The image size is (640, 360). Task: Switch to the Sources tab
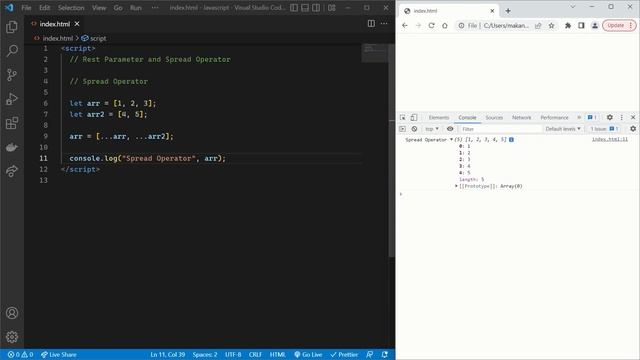click(494, 118)
